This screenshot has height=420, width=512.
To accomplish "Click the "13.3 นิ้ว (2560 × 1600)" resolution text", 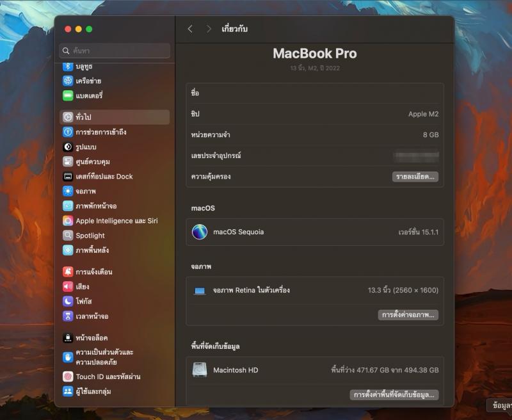I will tap(403, 290).
